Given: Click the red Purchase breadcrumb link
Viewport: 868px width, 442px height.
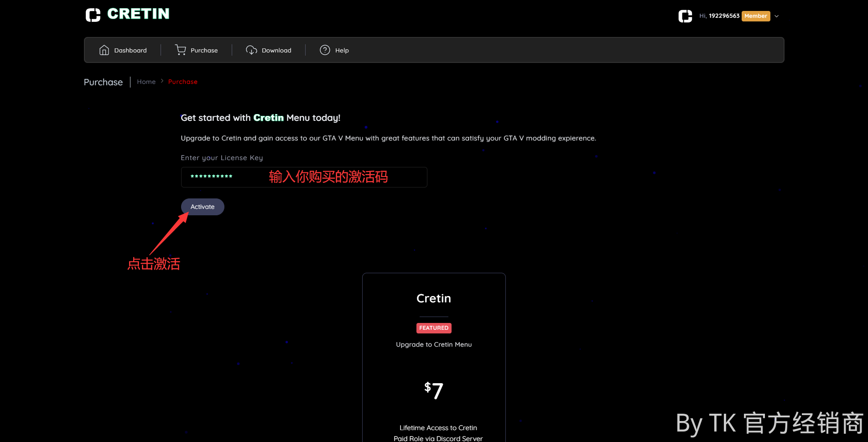Looking at the screenshot, I should (x=182, y=82).
